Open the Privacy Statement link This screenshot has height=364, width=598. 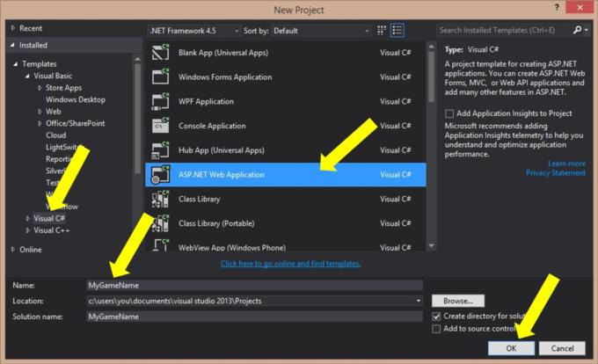tap(556, 173)
